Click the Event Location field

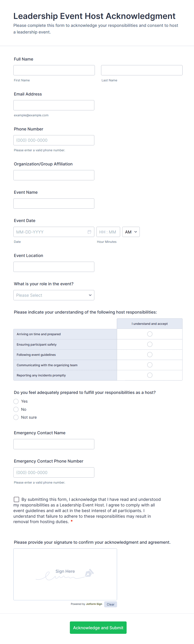click(54, 267)
